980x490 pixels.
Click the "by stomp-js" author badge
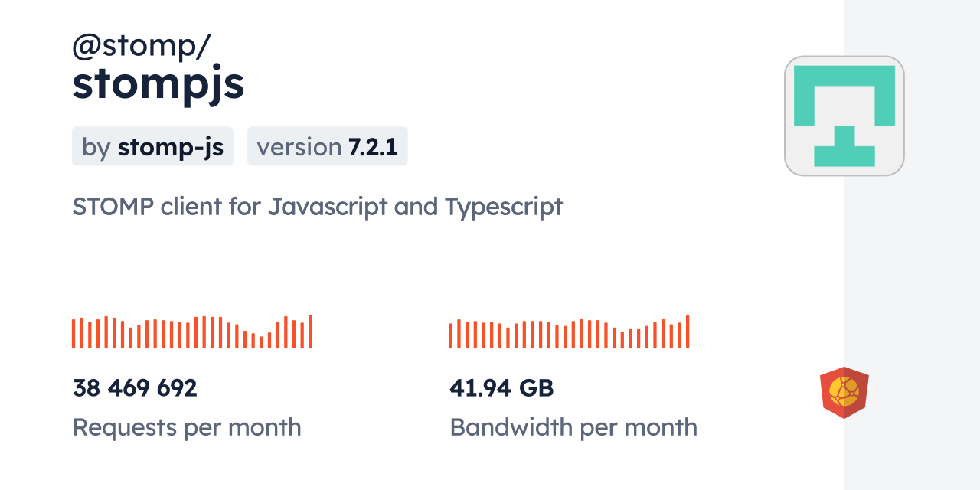[152, 146]
